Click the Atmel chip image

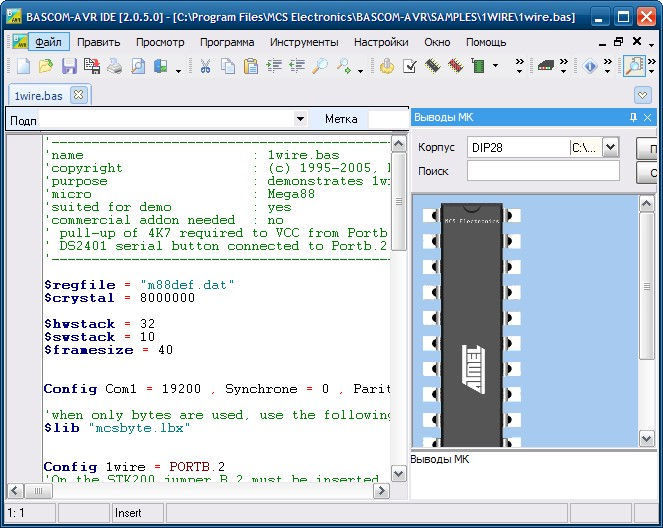[472, 326]
